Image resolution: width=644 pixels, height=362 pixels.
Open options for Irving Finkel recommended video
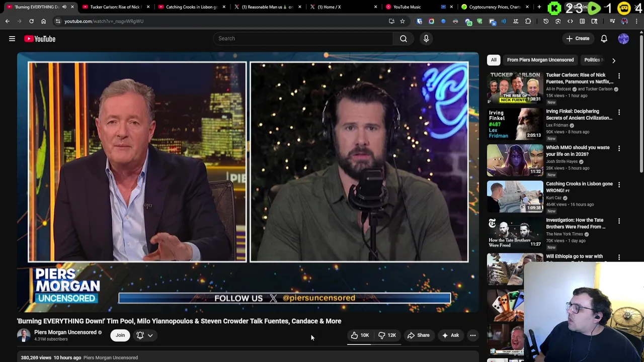619,112
